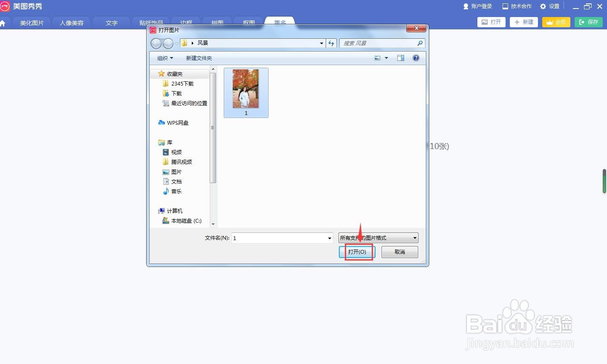Screen dimensions: 607x364
Task: Refresh the folder view
Action: tap(332, 43)
